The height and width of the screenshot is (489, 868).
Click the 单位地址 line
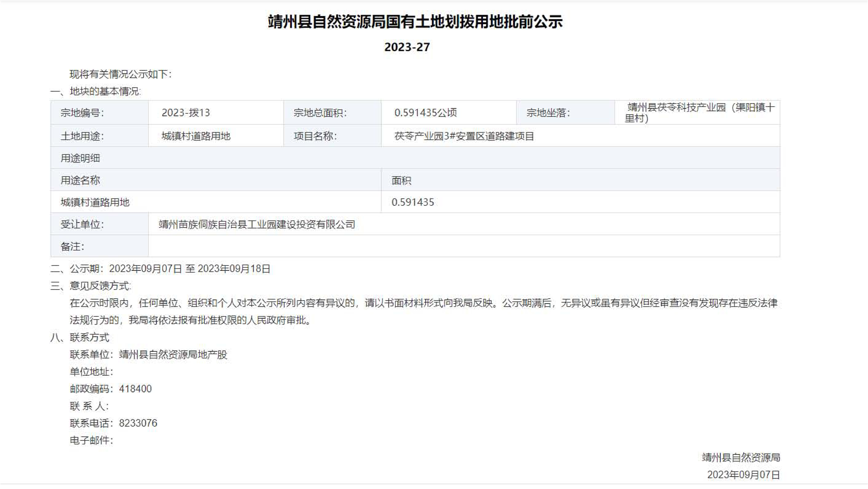91,372
